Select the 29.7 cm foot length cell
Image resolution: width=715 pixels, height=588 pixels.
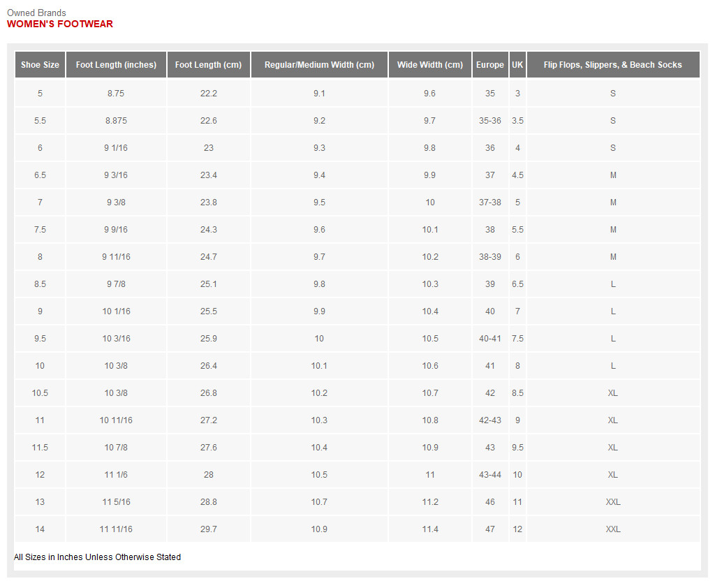click(208, 529)
